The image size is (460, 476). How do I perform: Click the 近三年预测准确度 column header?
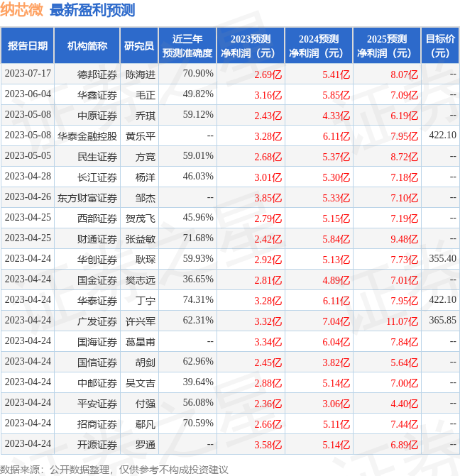pyautogui.click(x=187, y=46)
